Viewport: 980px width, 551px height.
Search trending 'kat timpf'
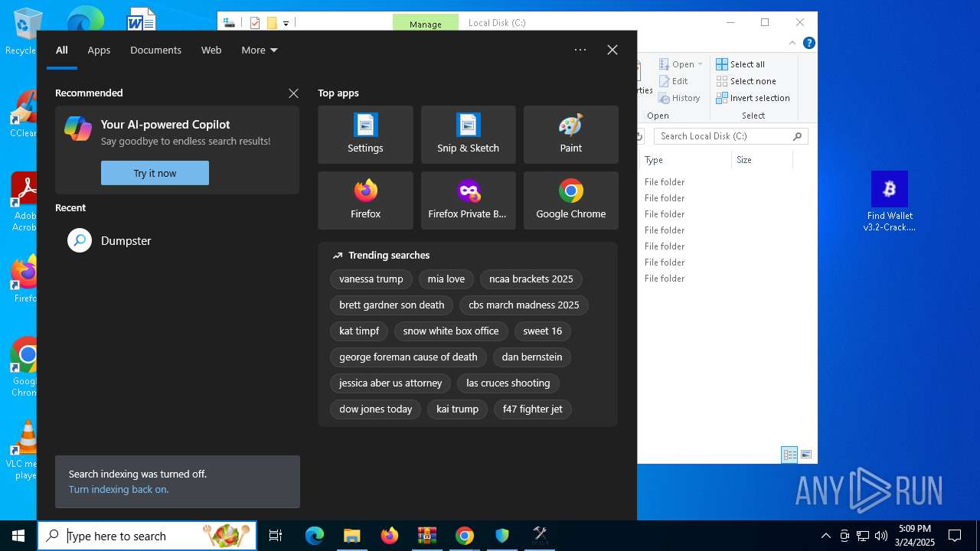point(359,331)
